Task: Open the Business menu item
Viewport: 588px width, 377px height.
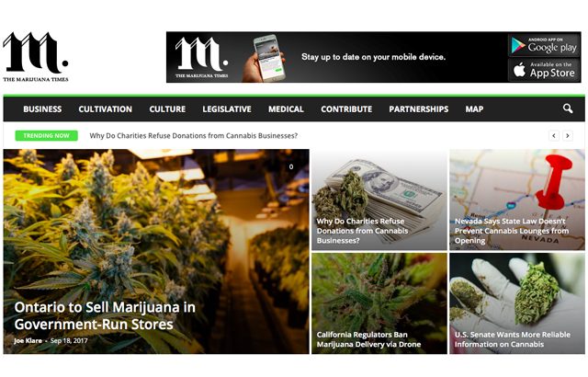Action: [42, 109]
